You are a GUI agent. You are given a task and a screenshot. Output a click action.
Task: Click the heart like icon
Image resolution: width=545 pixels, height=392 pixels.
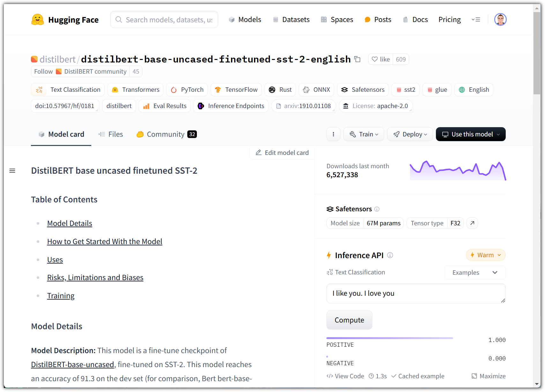coord(375,59)
